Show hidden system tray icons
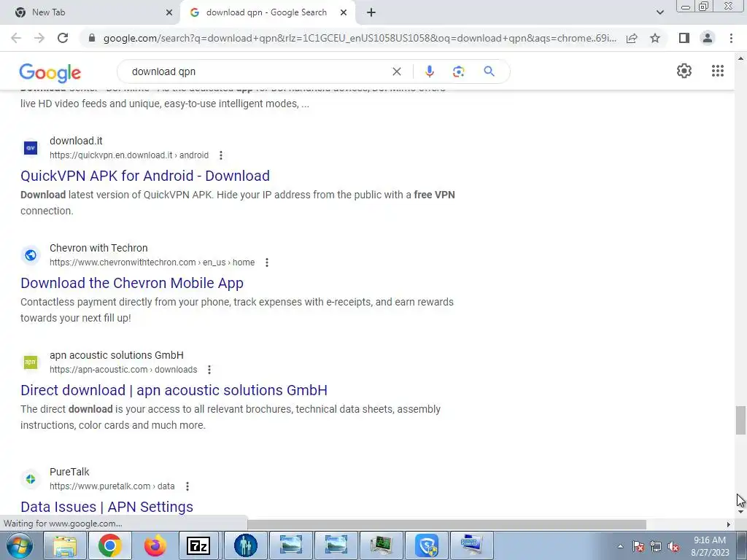The width and height of the screenshot is (747, 560). coord(620,547)
